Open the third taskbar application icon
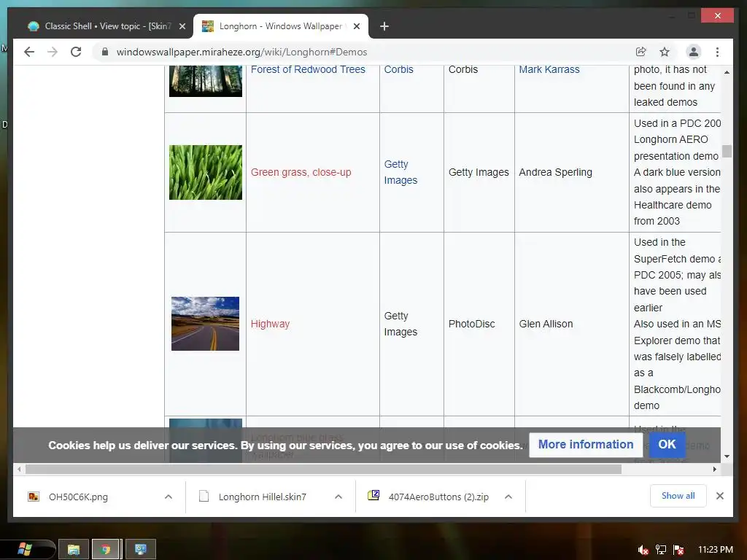 click(141, 549)
